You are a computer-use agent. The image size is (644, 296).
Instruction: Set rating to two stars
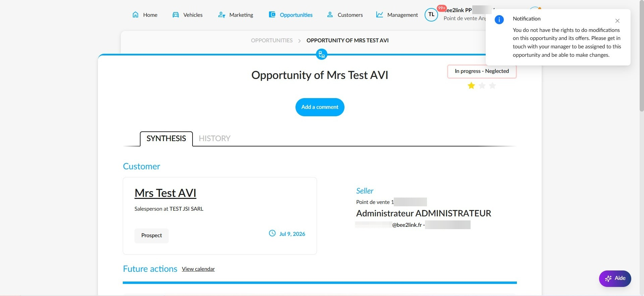point(482,86)
